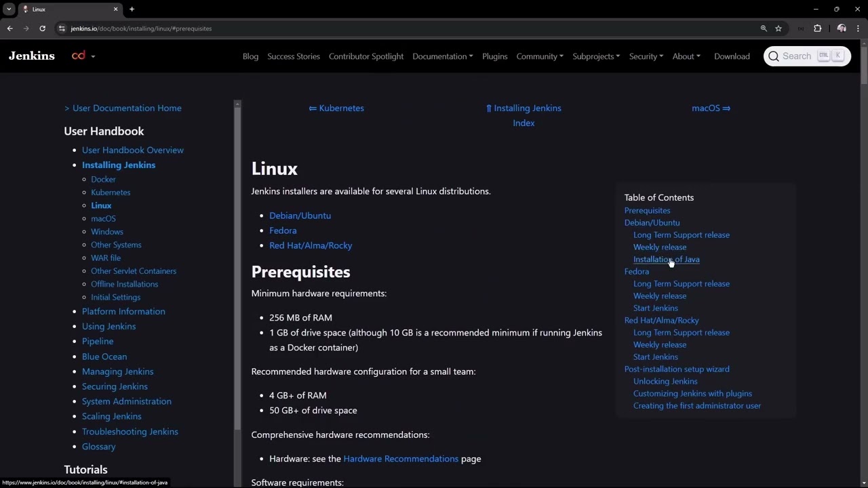Expand the Community menu
The width and height of the screenshot is (868, 488).
point(540,56)
